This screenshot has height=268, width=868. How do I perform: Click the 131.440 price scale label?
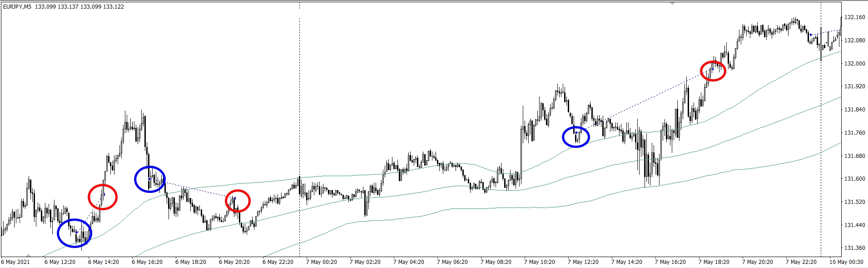tap(854, 225)
